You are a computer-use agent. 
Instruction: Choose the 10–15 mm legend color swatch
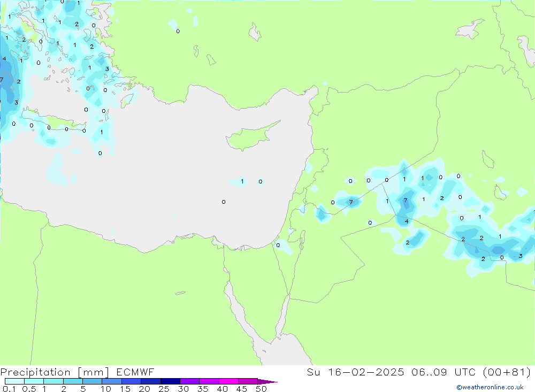[112, 381]
